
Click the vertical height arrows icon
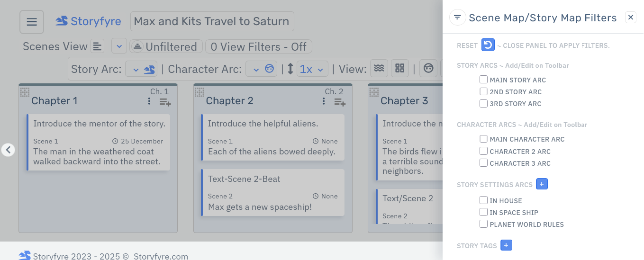(290, 69)
